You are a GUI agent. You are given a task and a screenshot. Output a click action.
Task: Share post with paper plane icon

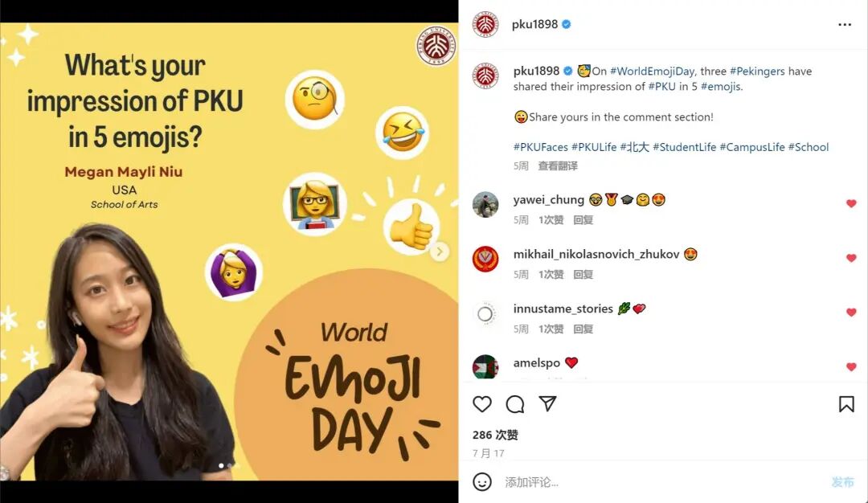click(547, 403)
